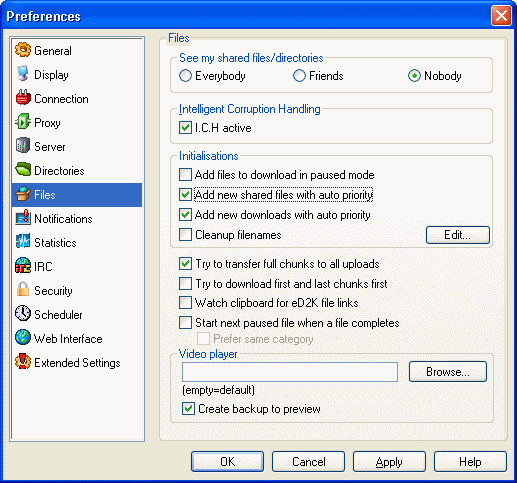
Task: Open the IRC globe icon
Action: pyautogui.click(x=23, y=266)
